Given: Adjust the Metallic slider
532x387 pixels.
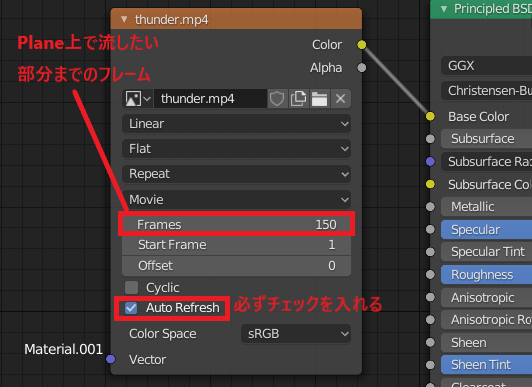Looking at the screenshot, I should [486, 207].
